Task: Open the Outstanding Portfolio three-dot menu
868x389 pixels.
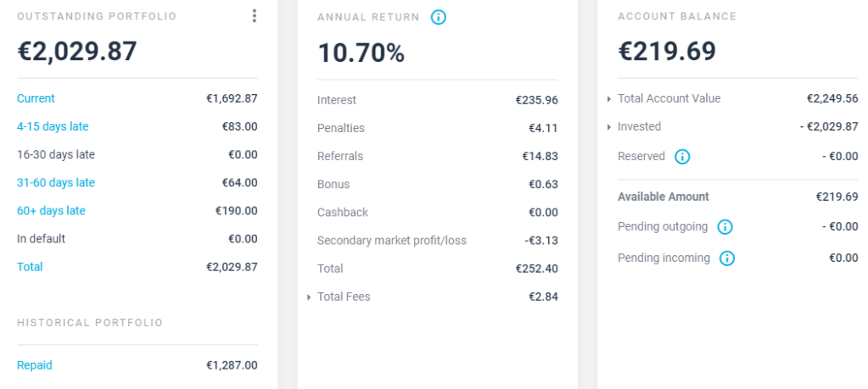Action: click(x=254, y=16)
